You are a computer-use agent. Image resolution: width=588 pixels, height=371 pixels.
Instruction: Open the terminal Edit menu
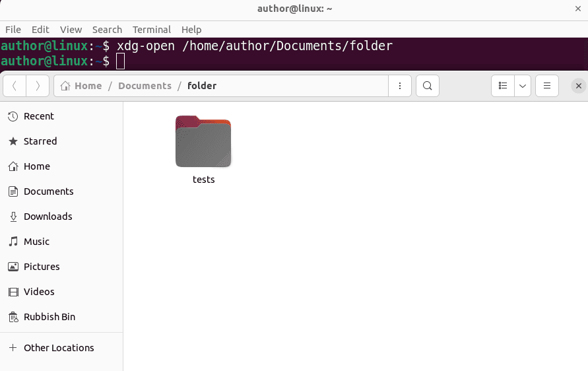point(40,30)
